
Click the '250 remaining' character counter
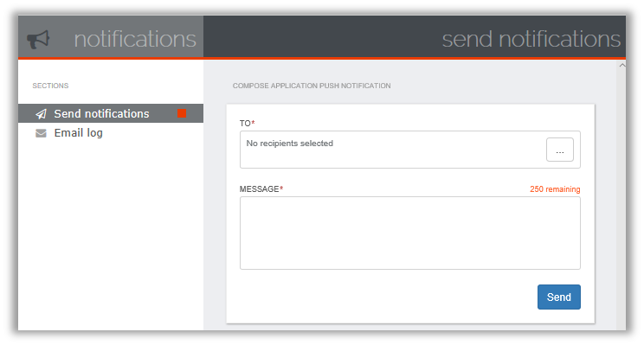(555, 189)
